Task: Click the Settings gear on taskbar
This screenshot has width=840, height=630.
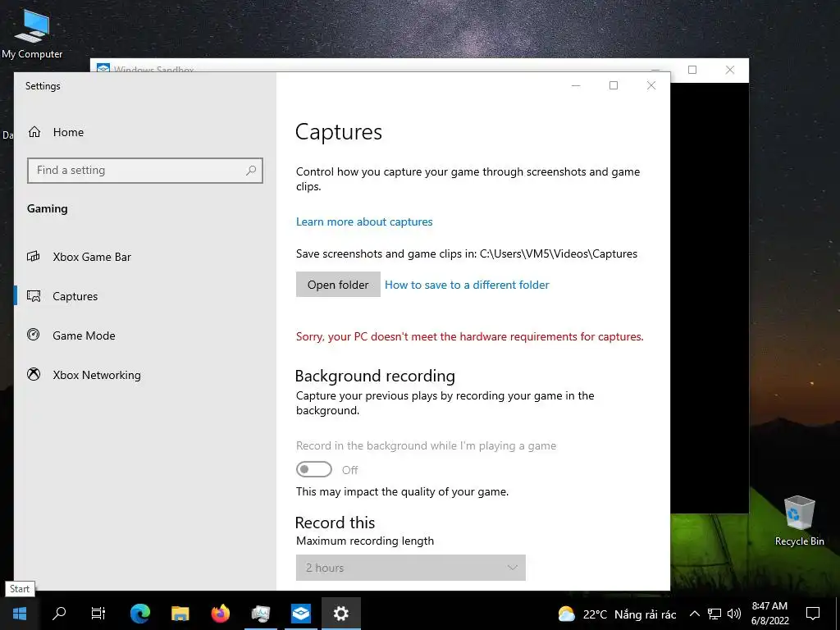Action: pos(341,614)
